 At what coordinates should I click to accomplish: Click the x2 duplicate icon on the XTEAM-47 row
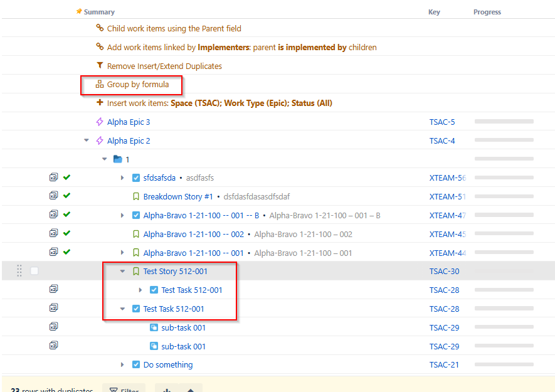point(53,215)
